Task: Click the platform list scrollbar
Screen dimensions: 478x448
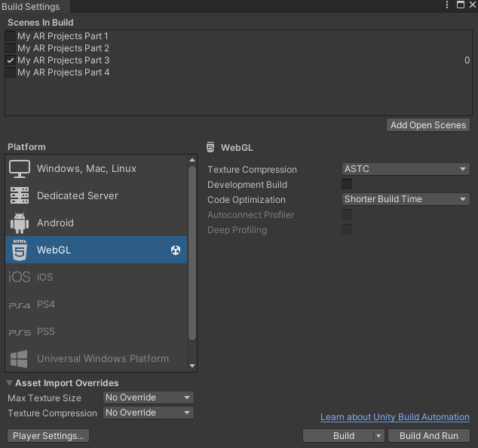Action: tap(192, 256)
